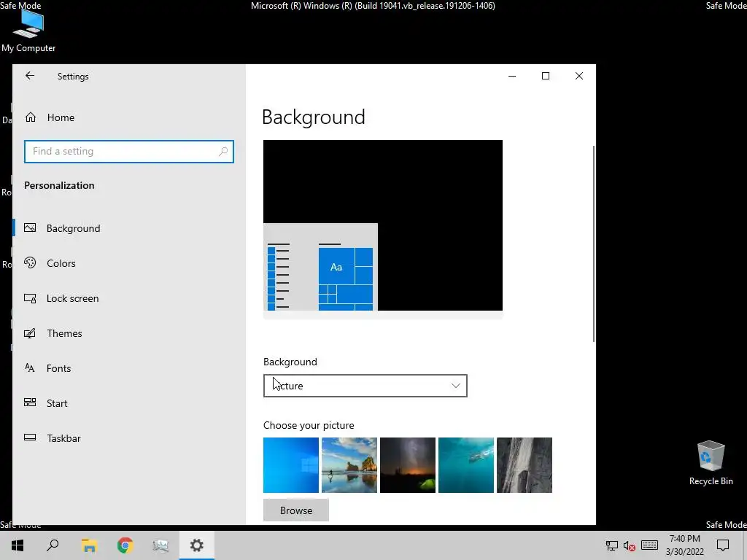Click the Lock screen icon
The image size is (747, 560).
point(30,298)
